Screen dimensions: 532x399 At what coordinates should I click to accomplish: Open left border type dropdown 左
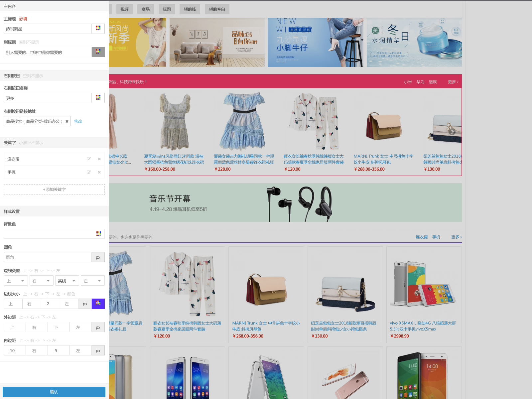point(93,281)
